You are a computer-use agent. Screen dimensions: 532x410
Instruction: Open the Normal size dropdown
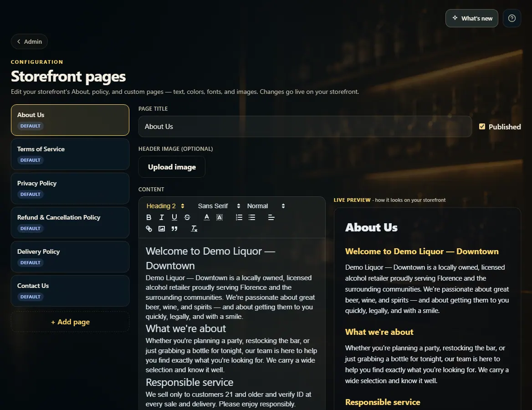click(266, 206)
